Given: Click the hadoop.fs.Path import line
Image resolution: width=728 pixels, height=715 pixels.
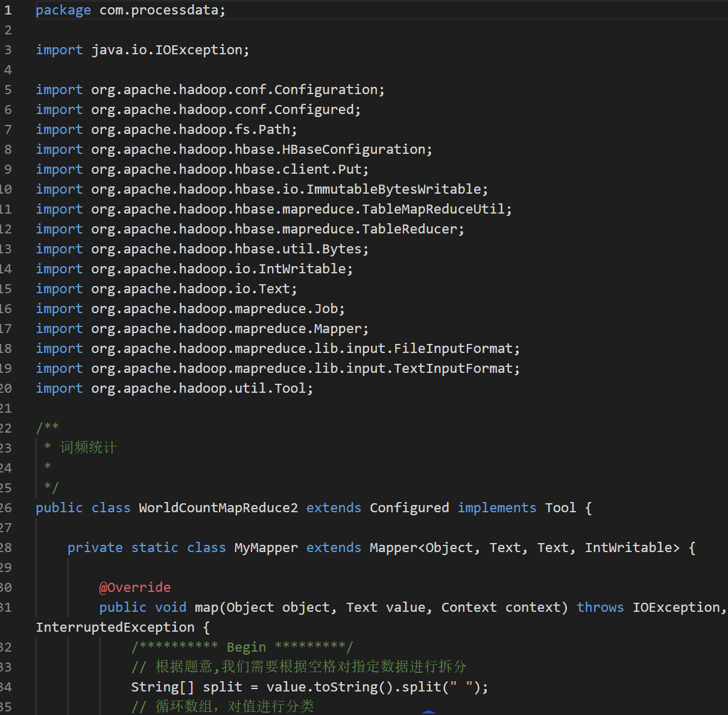Looking at the screenshot, I should [166, 130].
